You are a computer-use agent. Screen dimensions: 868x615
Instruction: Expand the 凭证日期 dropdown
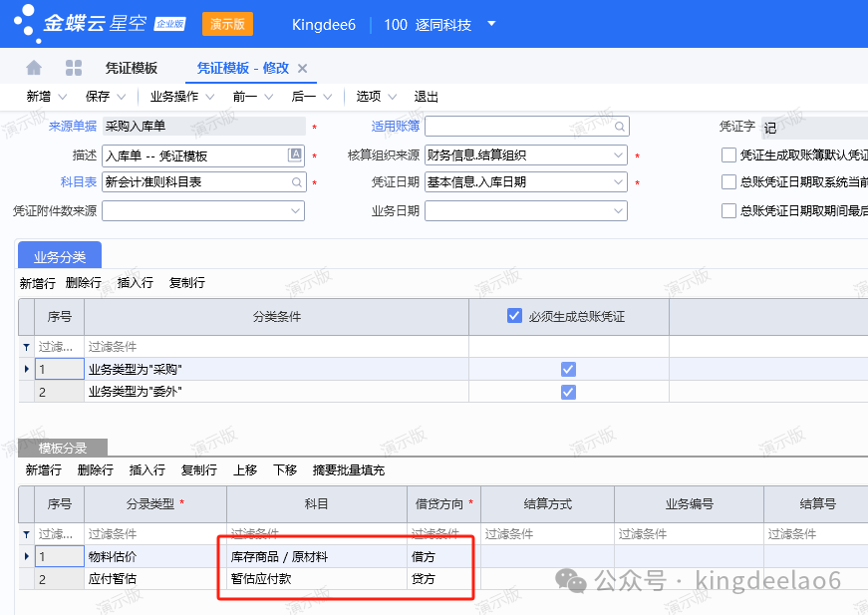click(x=618, y=182)
